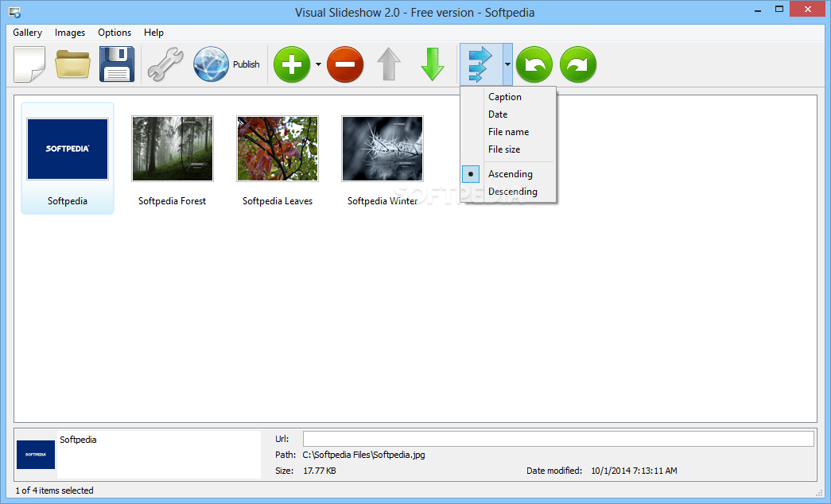
Task: Open gallery properties with the wrench icon
Action: pos(165,64)
